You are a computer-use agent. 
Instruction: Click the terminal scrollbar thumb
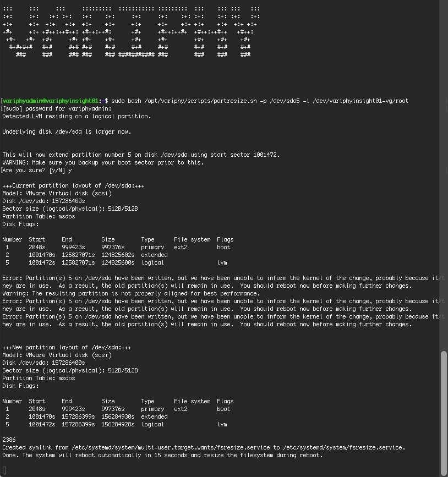(444, 412)
